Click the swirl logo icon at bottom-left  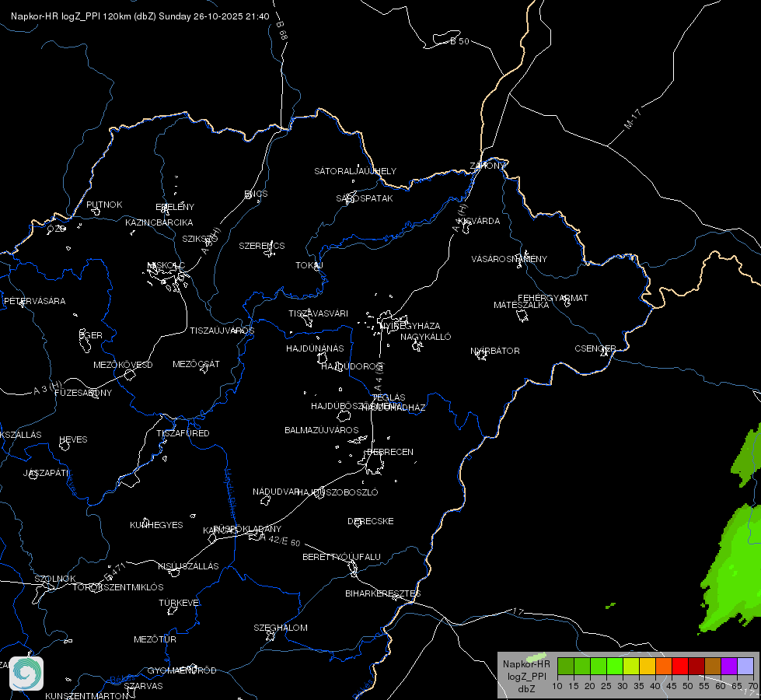tap(26, 674)
